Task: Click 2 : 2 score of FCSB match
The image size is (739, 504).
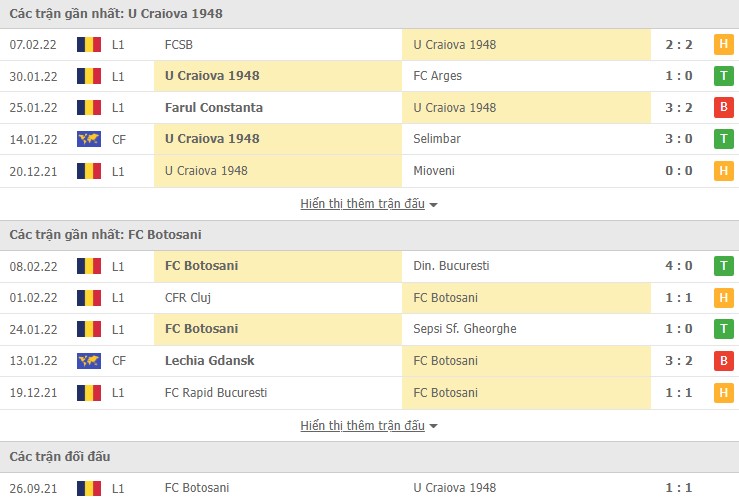Action: 679,45
